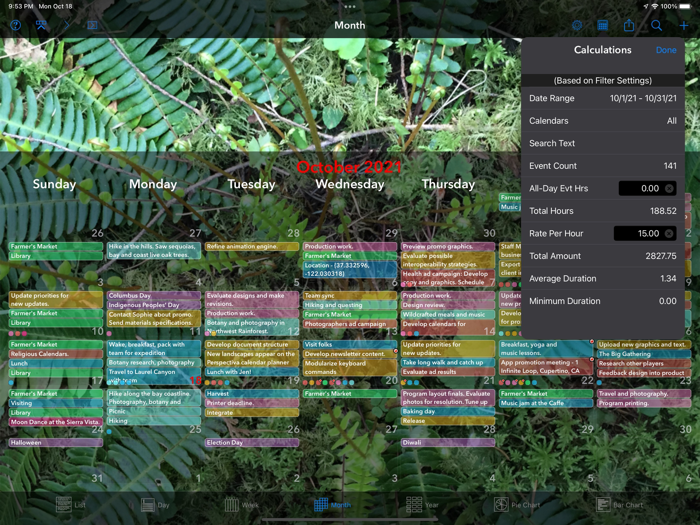Open the Refine animation engine event
This screenshot has height=525, width=700.
coord(252,246)
